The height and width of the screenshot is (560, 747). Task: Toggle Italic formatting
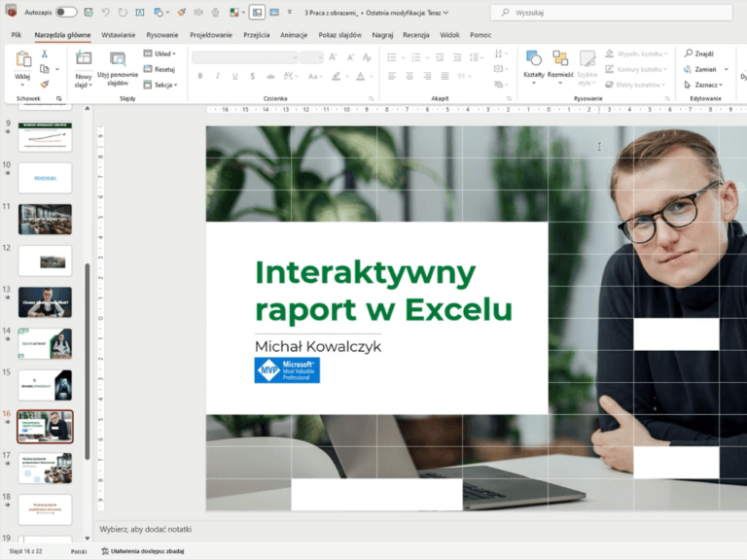pos(217,76)
